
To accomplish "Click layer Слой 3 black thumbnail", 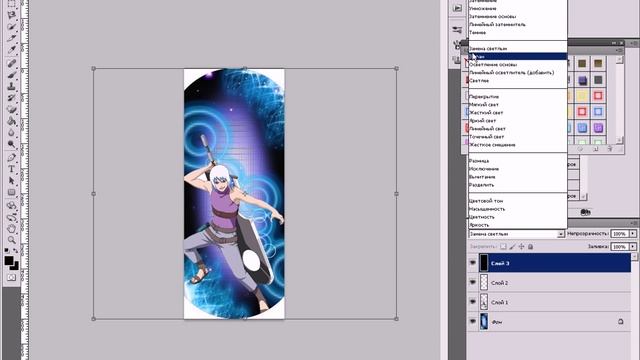I will [x=484, y=263].
